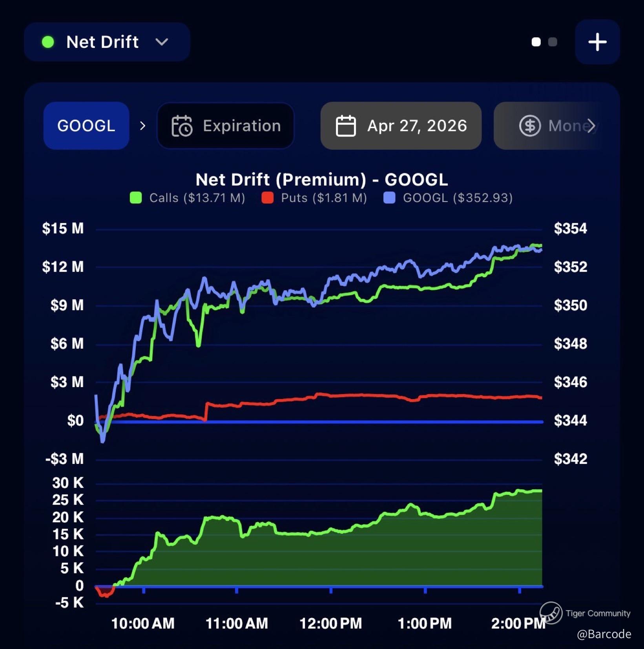Click the $15 M left axis label
The height and width of the screenshot is (649, 644).
[x=63, y=228]
